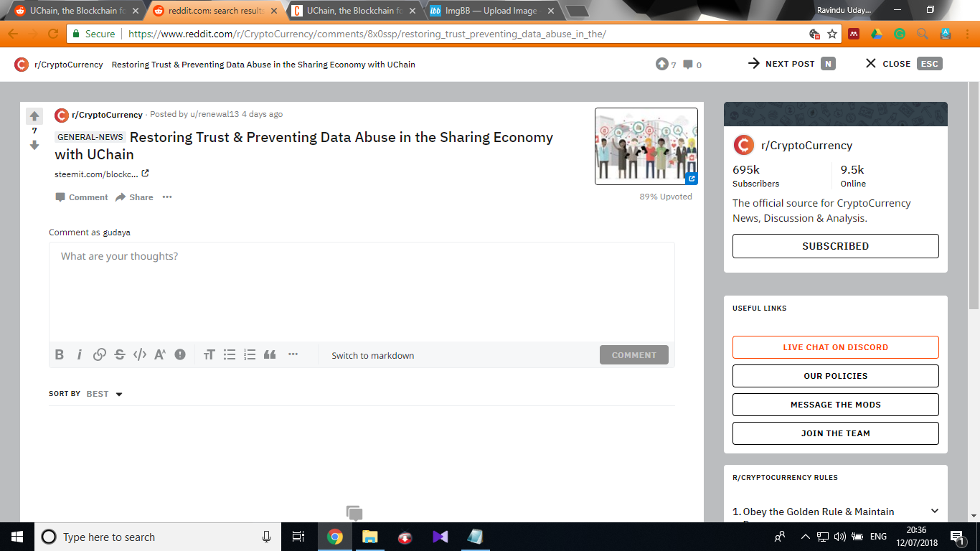This screenshot has width=980, height=551.
Task: Click into the 'What are your thoughts?' box
Action: pyautogui.click(x=362, y=292)
